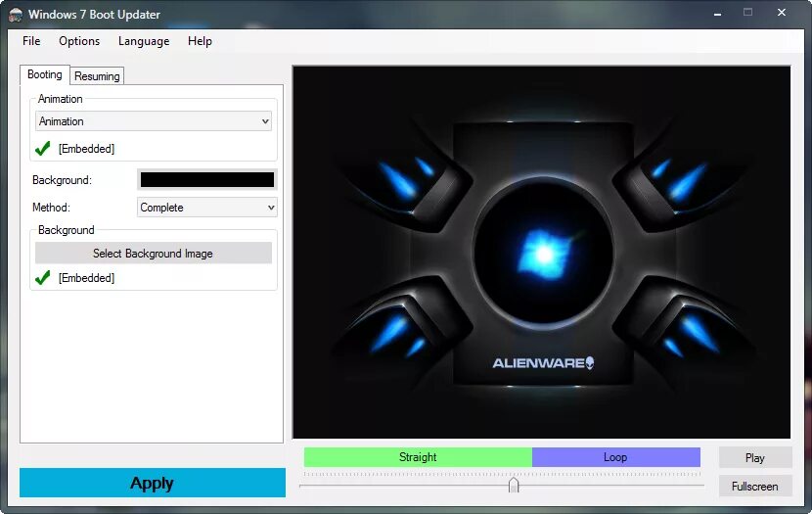The height and width of the screenshot is (514, 812).
Task: Click the [Embedded] text under Animation
Action: [x=86, y=149]
